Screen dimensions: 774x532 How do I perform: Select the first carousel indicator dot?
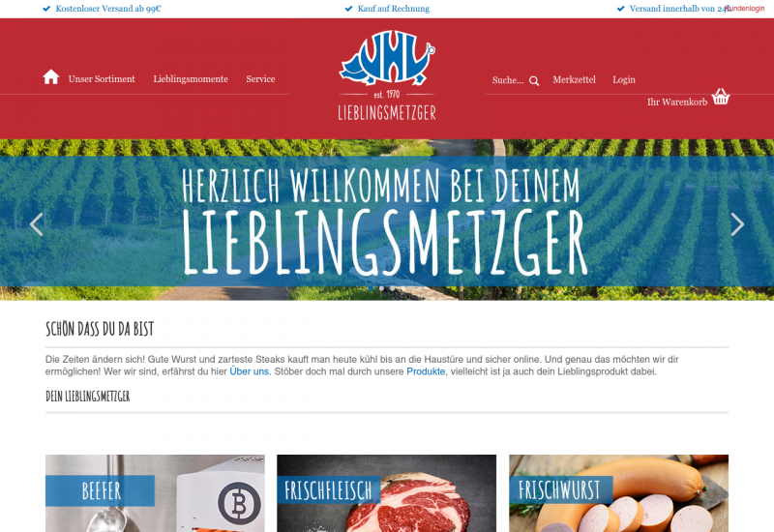pyautogui.click(x=371, y=288)
